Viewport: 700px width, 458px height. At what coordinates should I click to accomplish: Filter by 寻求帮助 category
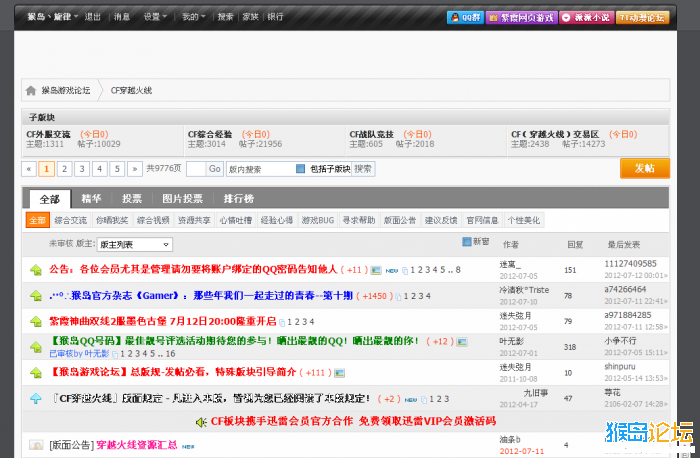point(358,220)
